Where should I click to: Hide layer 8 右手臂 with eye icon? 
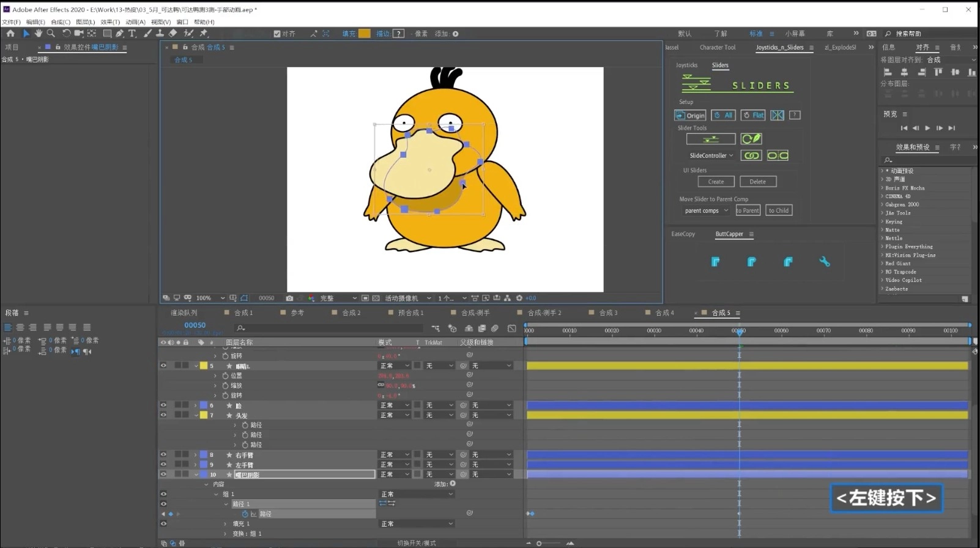pos(163,455)
